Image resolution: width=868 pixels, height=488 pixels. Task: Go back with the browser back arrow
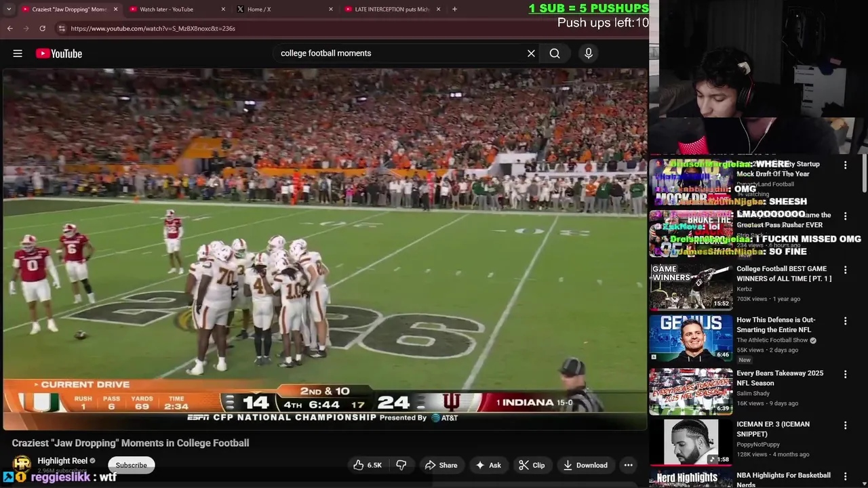[x=9, y=28]
